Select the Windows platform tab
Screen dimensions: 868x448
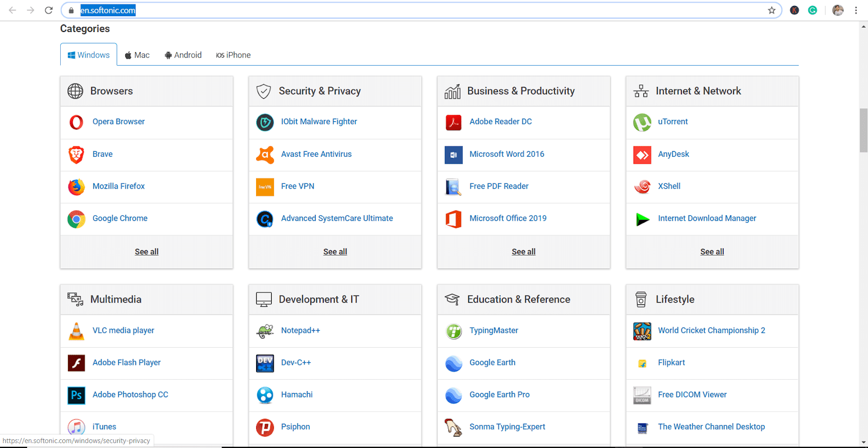[88, 55]
